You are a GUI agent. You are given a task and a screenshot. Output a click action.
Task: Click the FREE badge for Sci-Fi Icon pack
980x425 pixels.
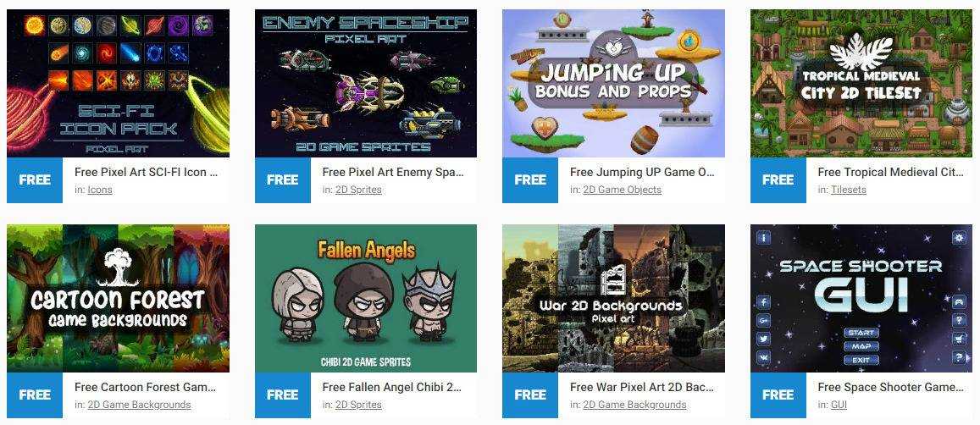(x=35, y=180)
